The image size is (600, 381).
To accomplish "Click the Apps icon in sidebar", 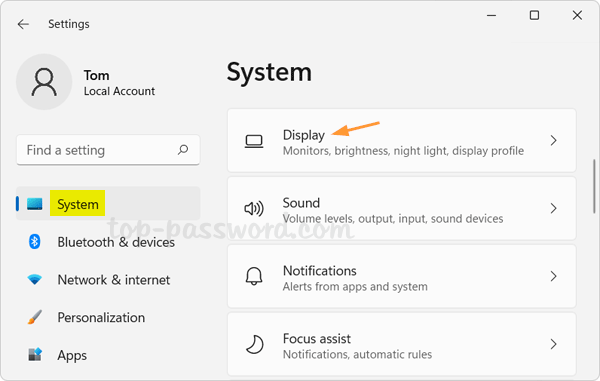I will (35, 355).
